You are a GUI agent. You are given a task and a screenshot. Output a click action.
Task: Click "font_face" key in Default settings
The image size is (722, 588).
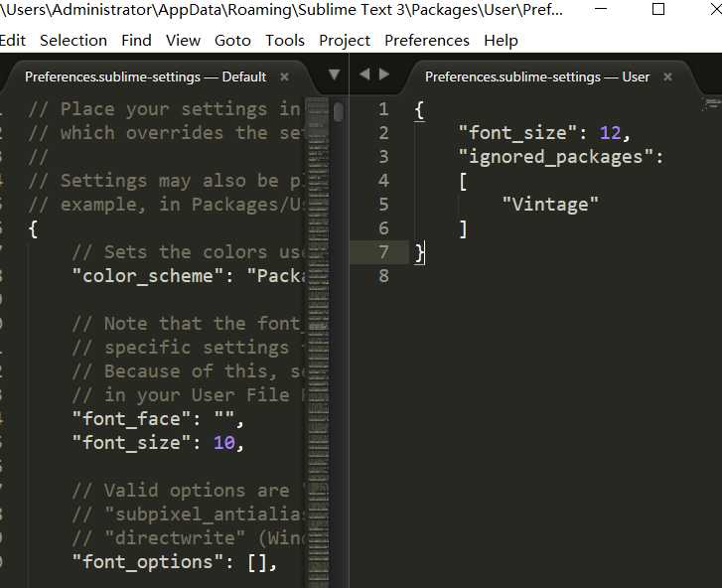tap(132, 419)
